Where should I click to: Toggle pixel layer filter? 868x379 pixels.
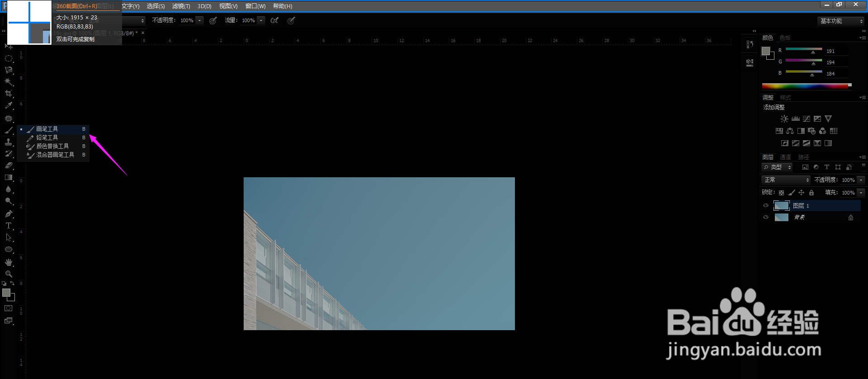[x=805, y=167]
